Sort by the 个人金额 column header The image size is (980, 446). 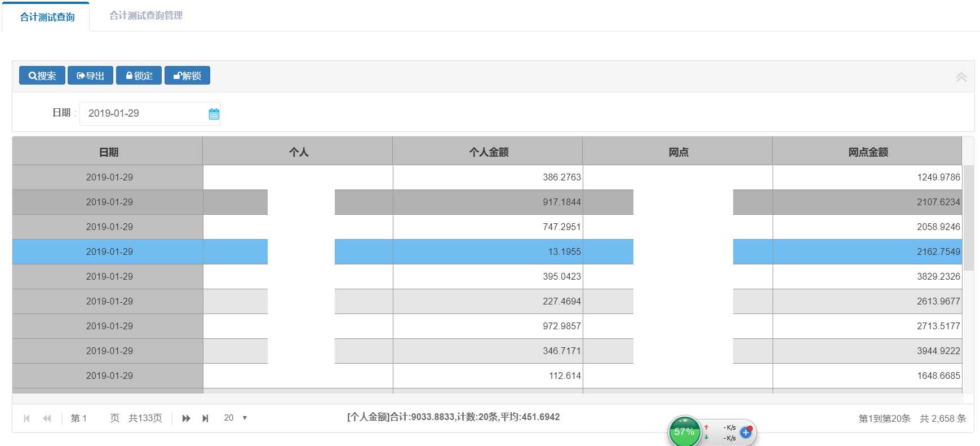point(488,152)
